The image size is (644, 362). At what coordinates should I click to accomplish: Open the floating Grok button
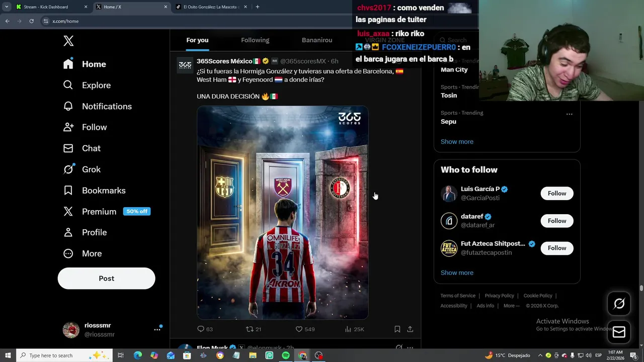(x=619, y=304)
